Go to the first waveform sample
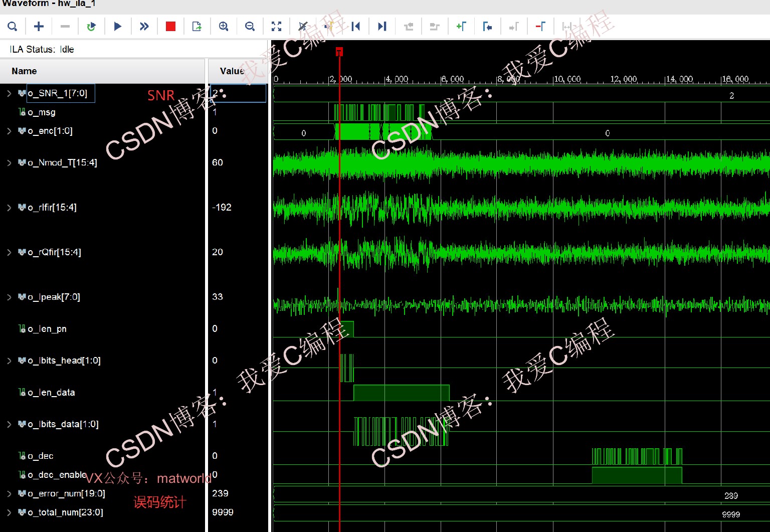 356,27
